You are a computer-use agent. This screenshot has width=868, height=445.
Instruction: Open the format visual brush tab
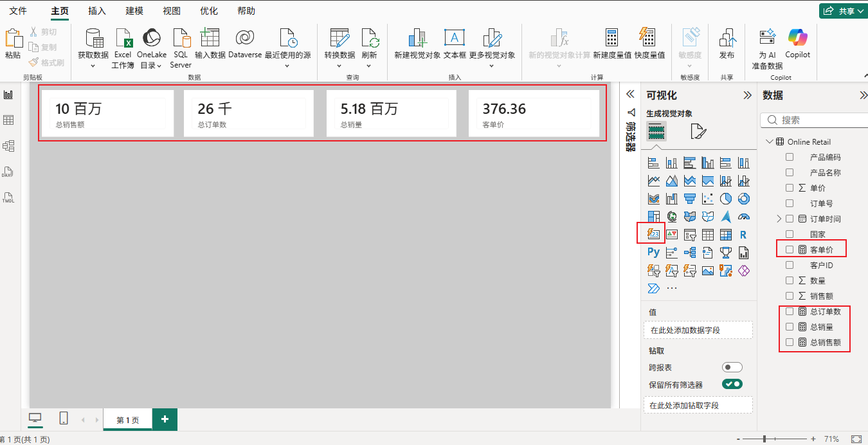(698, 132)
